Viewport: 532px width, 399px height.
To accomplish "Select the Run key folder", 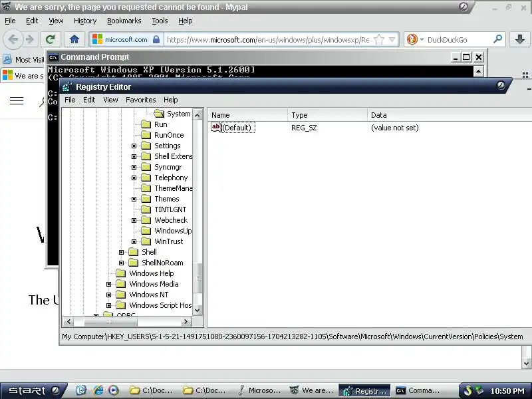I will tap(154, 124).
